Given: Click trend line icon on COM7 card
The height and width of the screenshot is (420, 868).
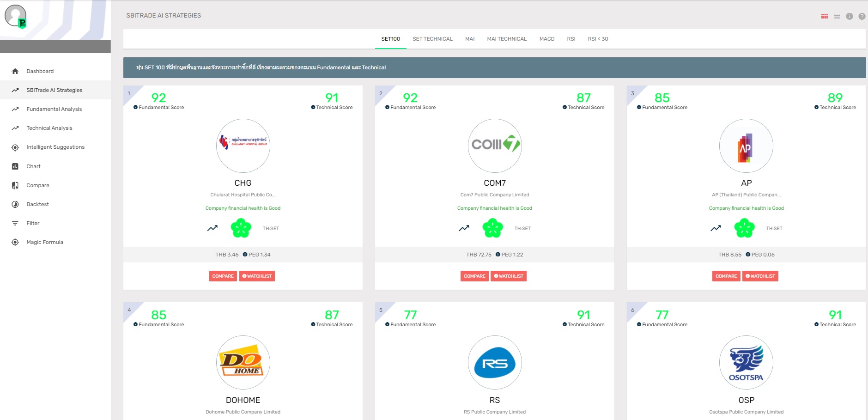Looking at the screenshot, I should coord(464,228).
